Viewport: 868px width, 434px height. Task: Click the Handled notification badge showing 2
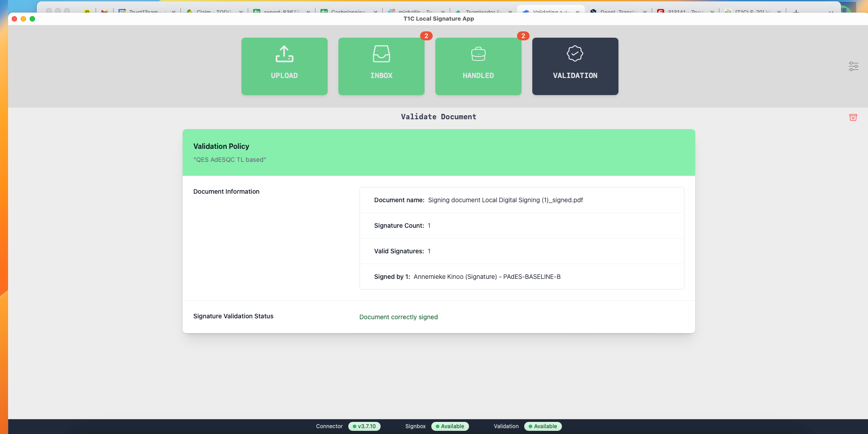point(523,36)
